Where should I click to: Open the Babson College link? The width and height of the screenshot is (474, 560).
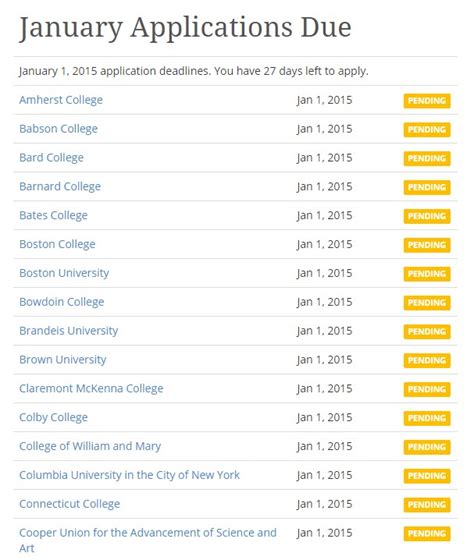point(58,129)
